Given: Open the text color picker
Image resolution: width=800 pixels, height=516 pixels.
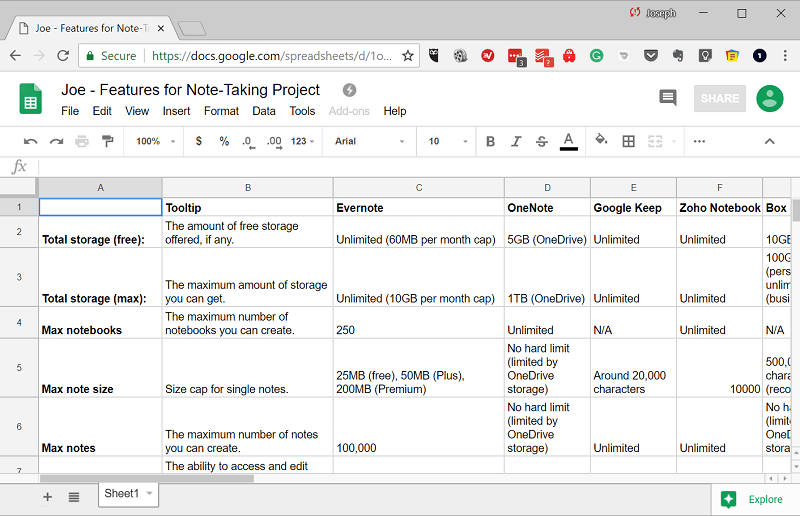Looking at the screenshot, I should tap(568, 141).
